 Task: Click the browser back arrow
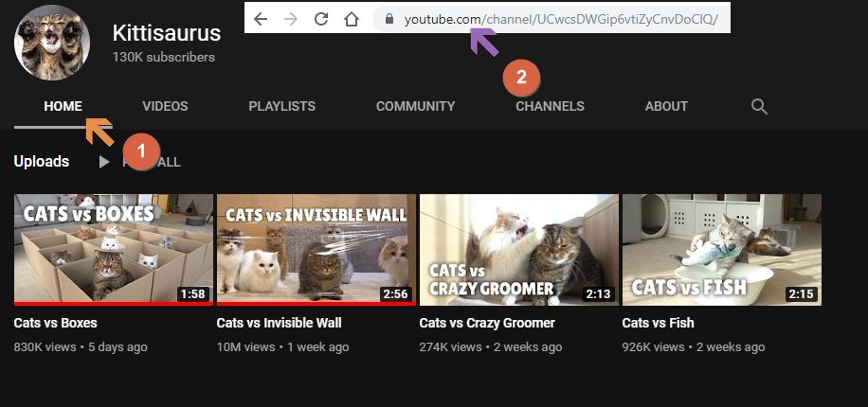tap(261, 19)
